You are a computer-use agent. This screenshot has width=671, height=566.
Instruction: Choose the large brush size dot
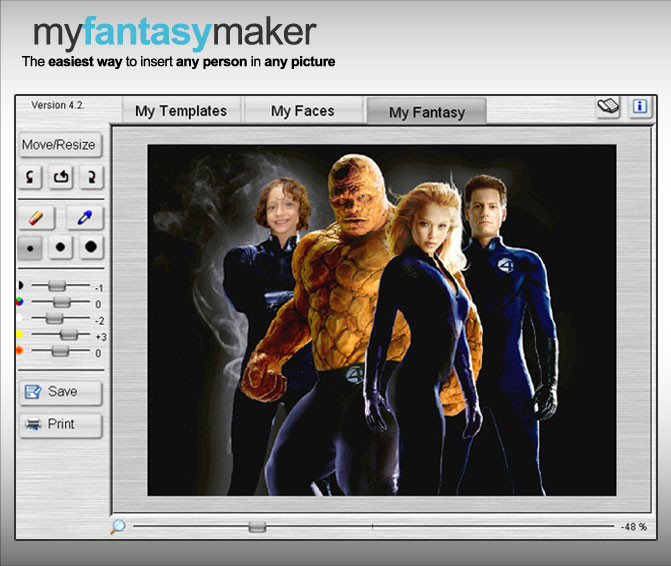coord(91,247)
